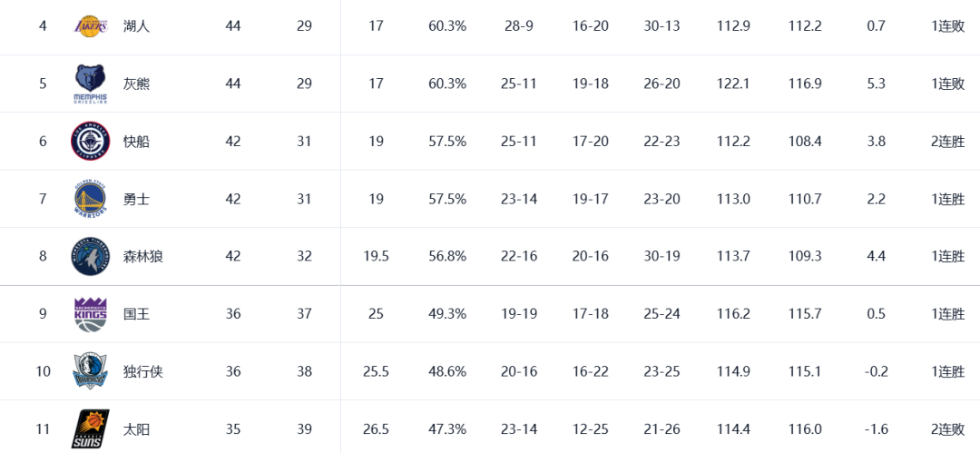Select the Phoenix Suns logo
Viewport: 980px width, 453px height.
(91, 429)
